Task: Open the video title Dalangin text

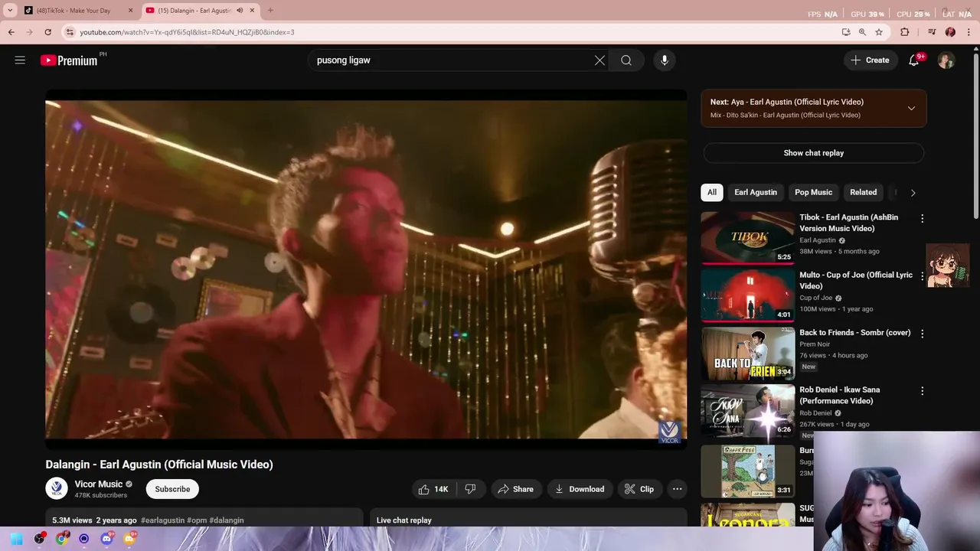Action: (x=159, y=465)
